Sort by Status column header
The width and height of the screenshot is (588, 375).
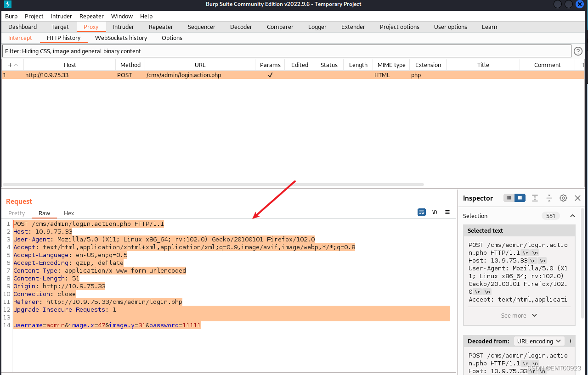point(329,65)
